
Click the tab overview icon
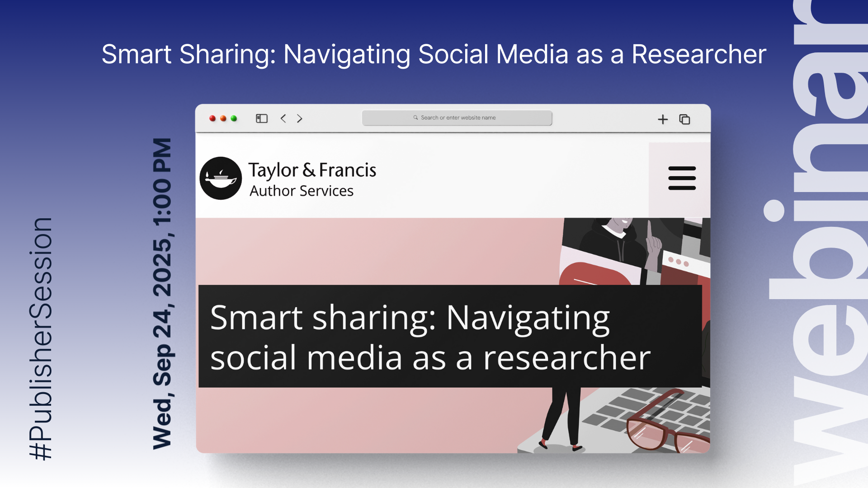[x=684, y=119]
